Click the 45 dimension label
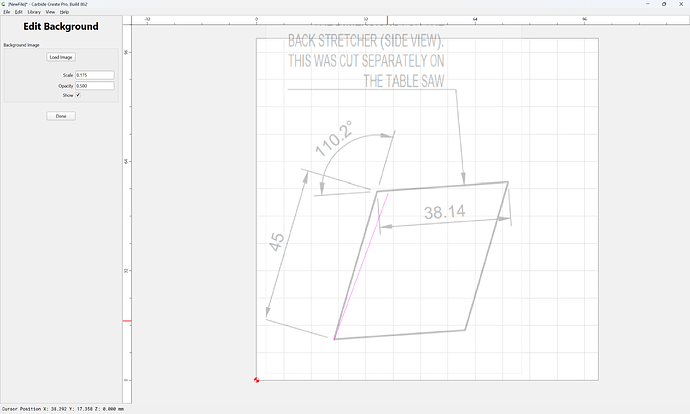The image size is (690, 414). coord(277,242)
